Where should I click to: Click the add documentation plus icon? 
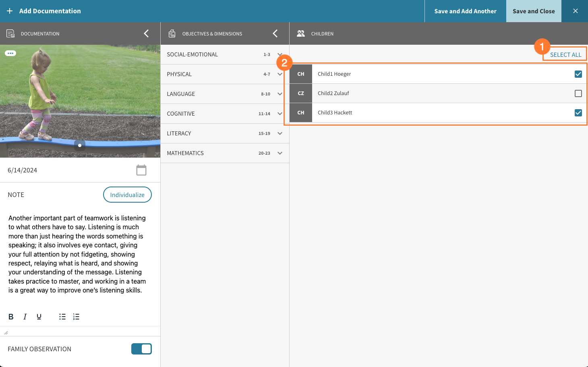10,11
